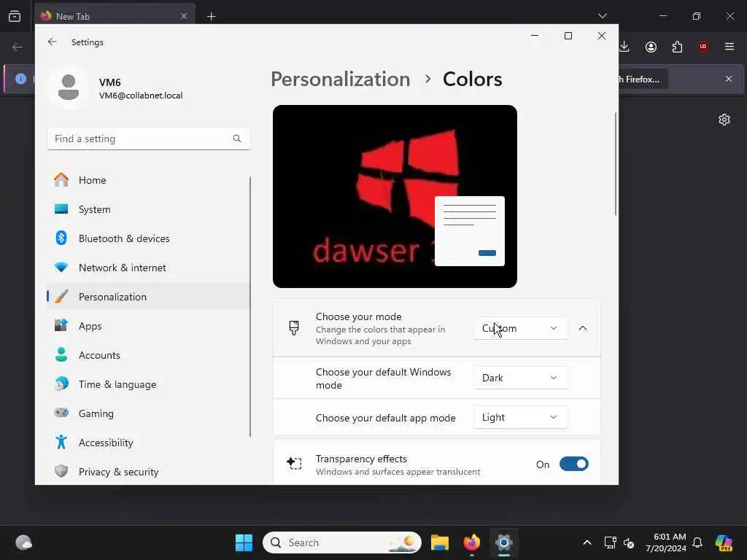Open Time & language settings
This screenshot has width=747, height=560.
[148, 384]
